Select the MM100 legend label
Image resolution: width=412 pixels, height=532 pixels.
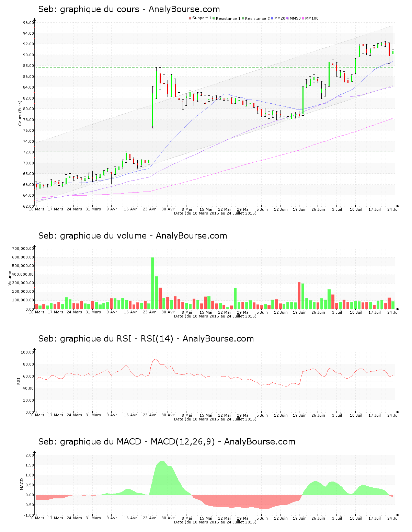click(312, 18)
